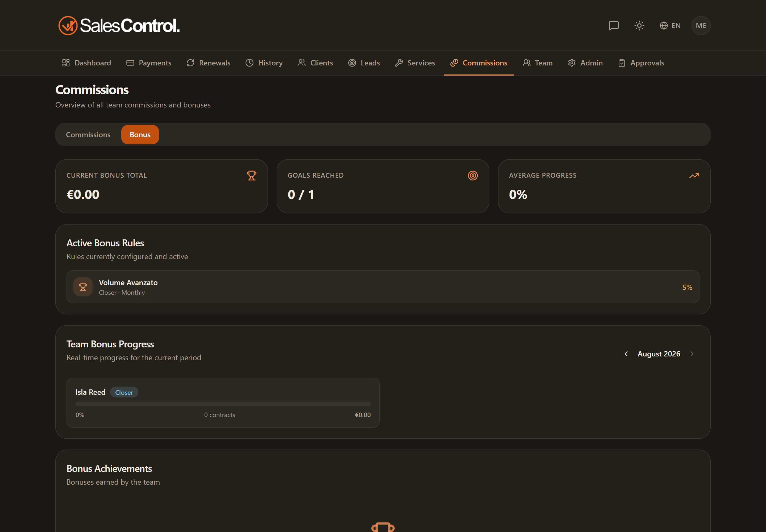Navigate to the Leads page
The image size is (766, 532).
pos(364,63)
